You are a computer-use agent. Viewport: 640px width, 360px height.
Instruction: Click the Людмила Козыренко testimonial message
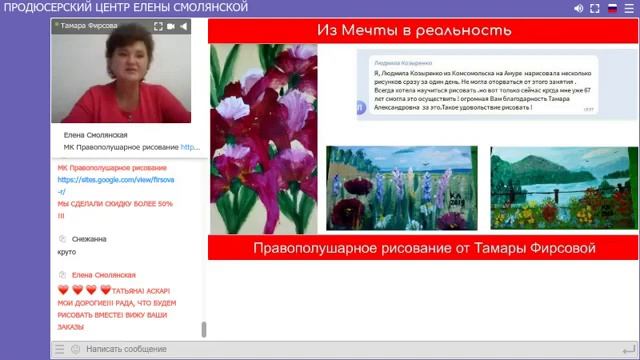[x=484, y=85]
